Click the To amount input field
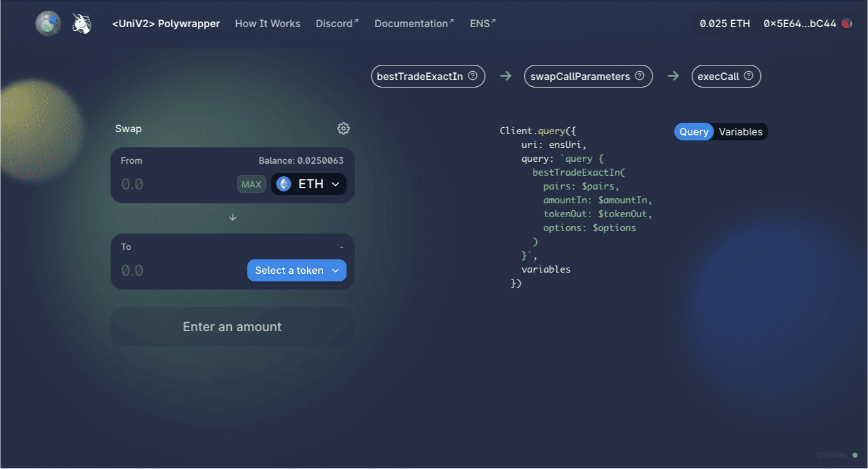 (180, 270)
